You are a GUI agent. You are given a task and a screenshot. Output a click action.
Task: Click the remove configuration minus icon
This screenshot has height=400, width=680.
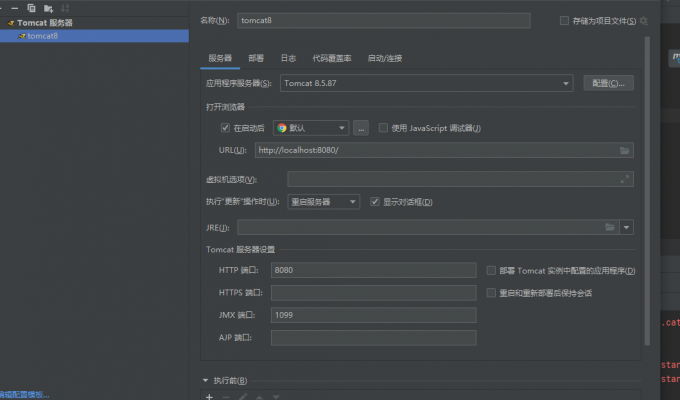point(15,7)
